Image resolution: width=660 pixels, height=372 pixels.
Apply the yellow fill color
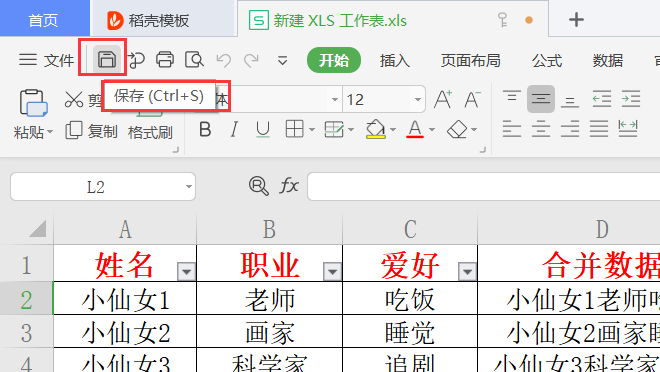tap(375, 129)
